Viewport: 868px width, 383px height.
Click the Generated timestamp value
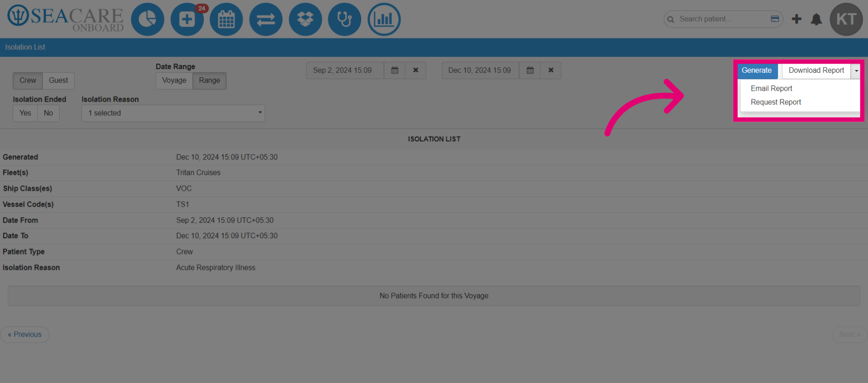point(227,157)
